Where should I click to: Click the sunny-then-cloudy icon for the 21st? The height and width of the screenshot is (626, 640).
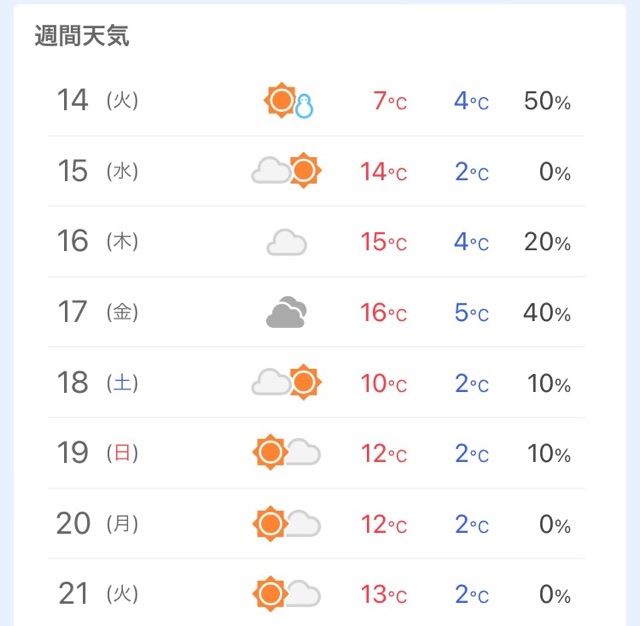tap(287, 594)
